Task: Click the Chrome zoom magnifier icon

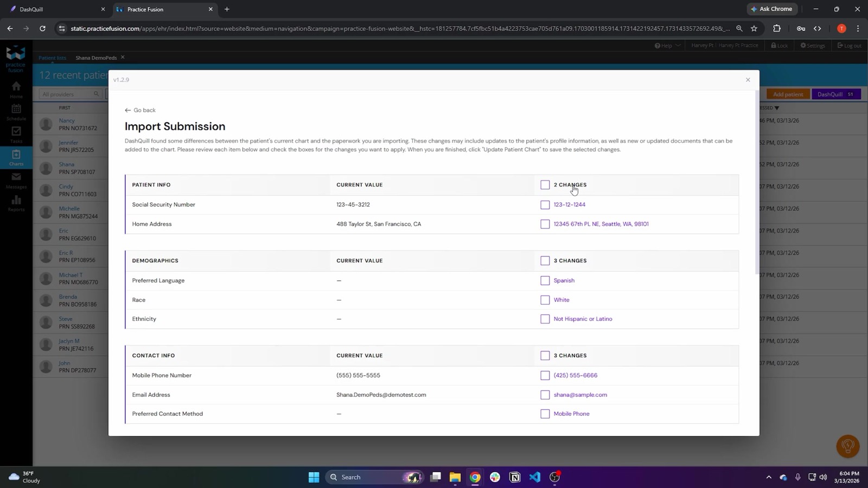Action: (x=739, y=28)
